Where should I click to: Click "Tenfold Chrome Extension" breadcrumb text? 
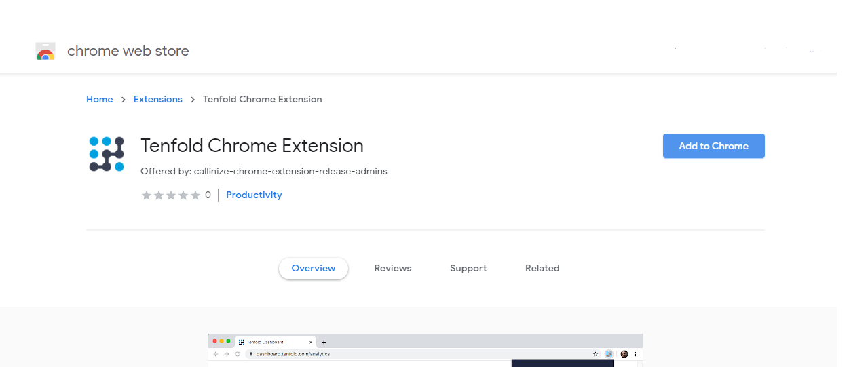pyautogui.click(x=263, y=99)
